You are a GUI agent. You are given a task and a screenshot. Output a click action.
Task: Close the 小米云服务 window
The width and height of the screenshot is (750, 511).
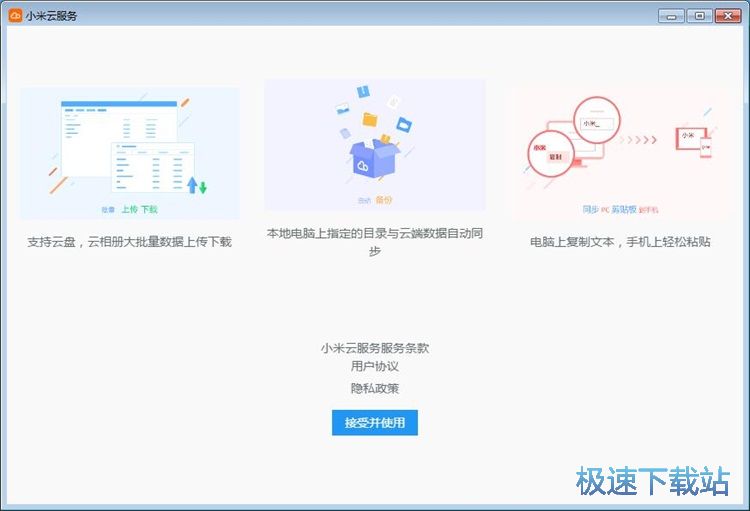pyautogui.click(x=728, y=16)
